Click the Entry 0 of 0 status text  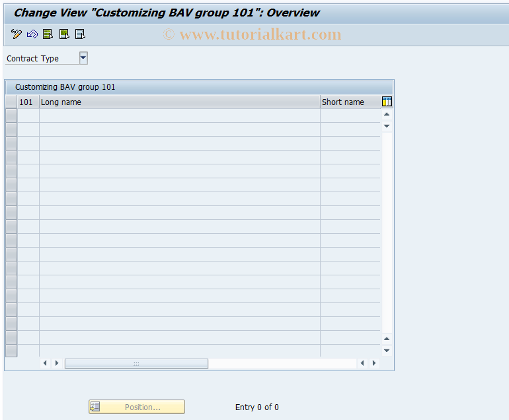pyautogui.click(x=256, y=407)
